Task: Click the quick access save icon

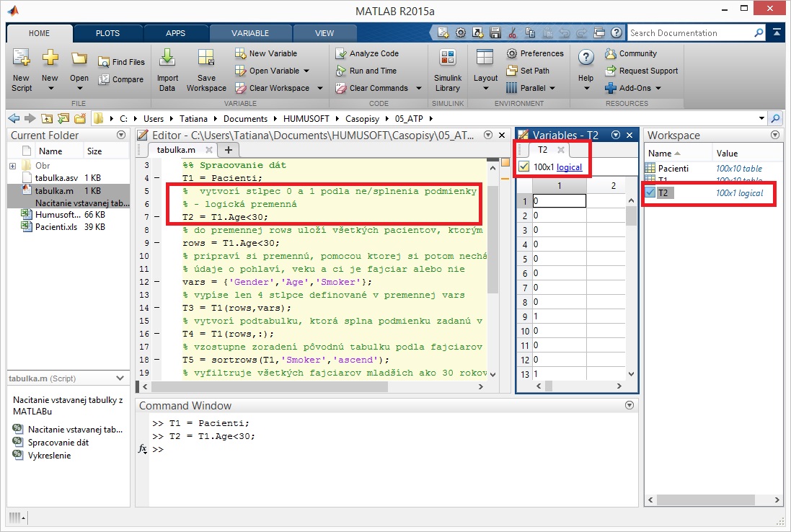Action: [495, 32]
